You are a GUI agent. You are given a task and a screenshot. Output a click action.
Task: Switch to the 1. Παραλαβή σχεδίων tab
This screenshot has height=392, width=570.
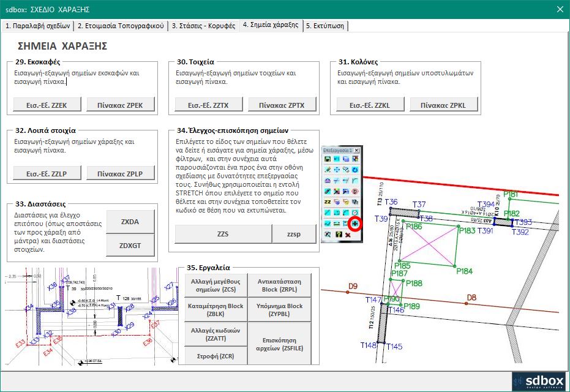38,26
